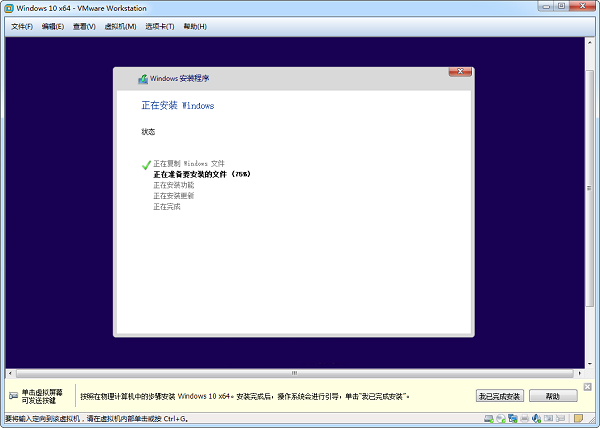Click the network adapter icon in status bar
Screen dimensions: 600x428
point(513,418)
